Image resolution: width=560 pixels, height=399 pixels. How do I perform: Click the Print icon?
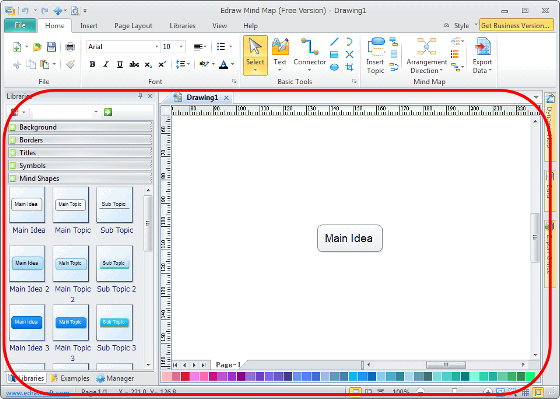click(x=70, y=47)
